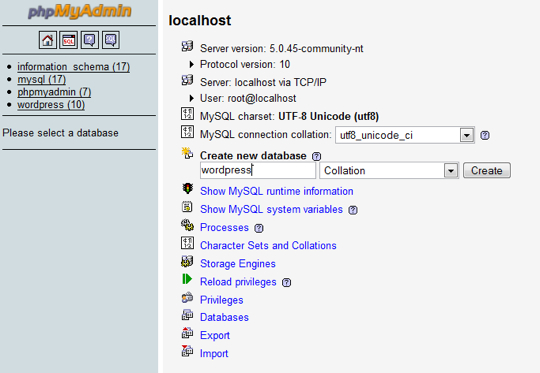Select the phpmyadmin (7) database
Image resolution: width=540 pixels, height=373 pixels.
coord(54,92)
